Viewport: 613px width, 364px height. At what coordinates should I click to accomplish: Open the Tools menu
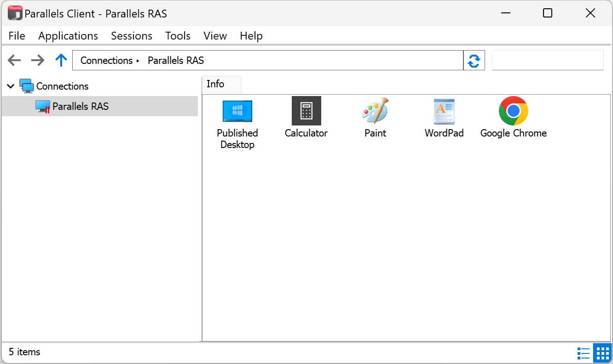click(x=178, y=36)
